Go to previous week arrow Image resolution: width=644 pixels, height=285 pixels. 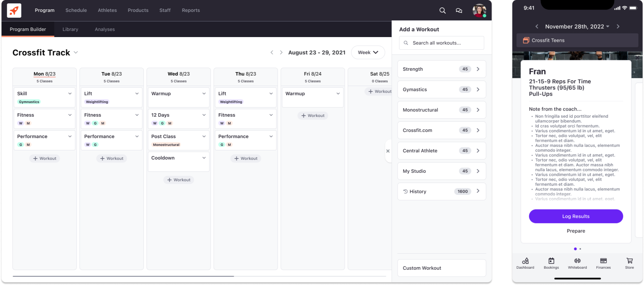(272, 52)
